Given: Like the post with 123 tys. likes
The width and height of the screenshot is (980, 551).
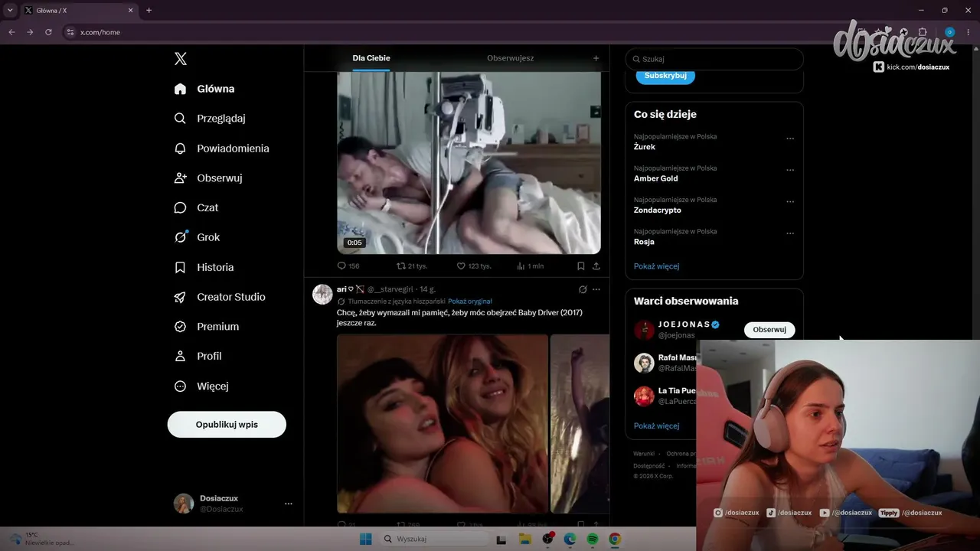Looking at the screenshot, I should point(461,266).
